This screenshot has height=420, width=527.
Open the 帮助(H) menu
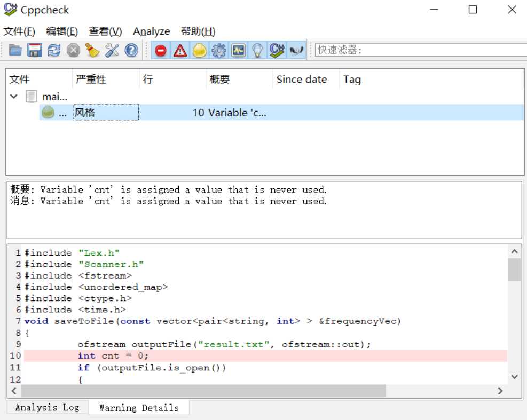pyautogui.click(x=198, y=31)
